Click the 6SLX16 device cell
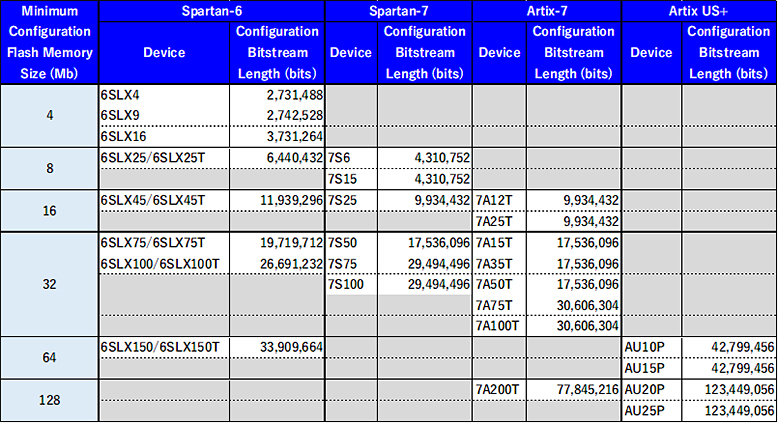 [164, 136]
